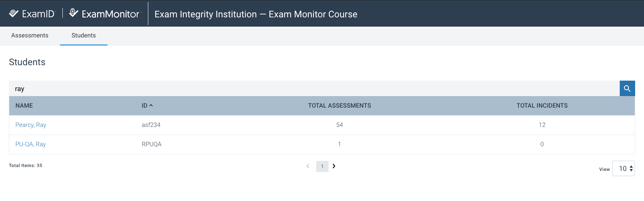The image size is (644, 201).
Task: Click the ExamMonitor brand text
Action: coord(111,14)
